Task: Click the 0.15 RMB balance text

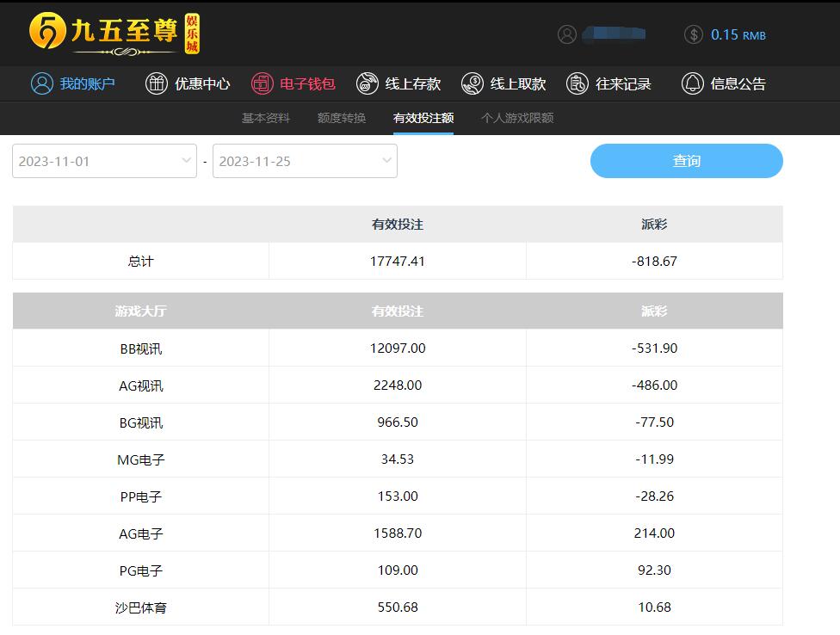Action: pyautogui.click(x=738, y=35)
